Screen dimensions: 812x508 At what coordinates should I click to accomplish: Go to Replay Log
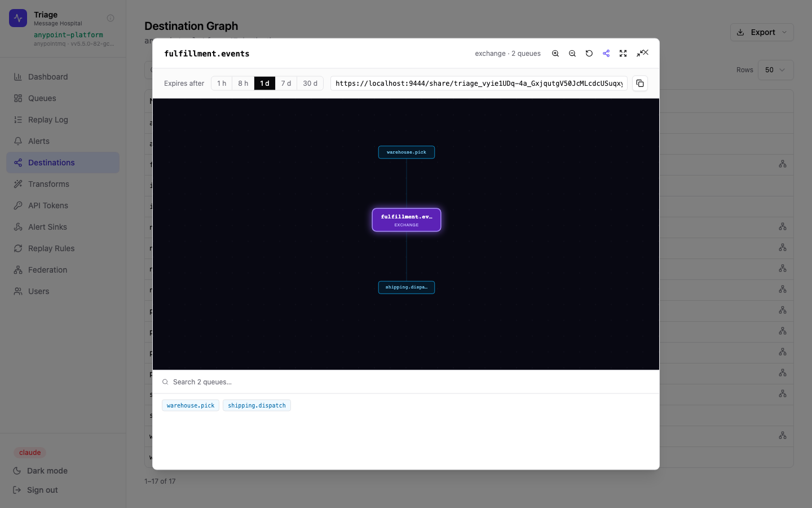tap(63, 120)
